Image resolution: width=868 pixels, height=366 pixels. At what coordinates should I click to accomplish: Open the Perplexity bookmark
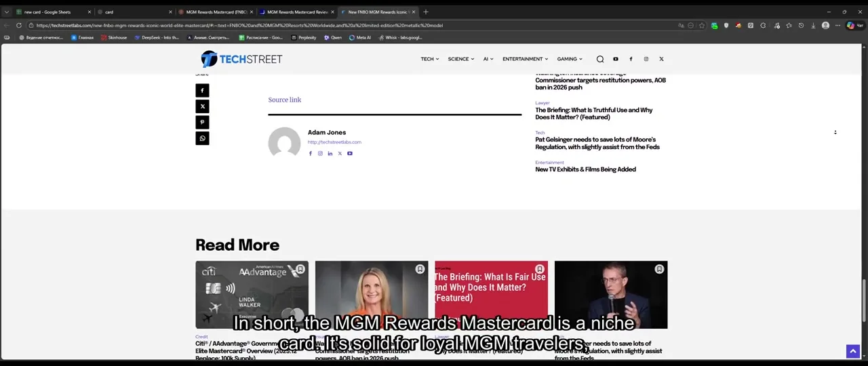[304, 37]
